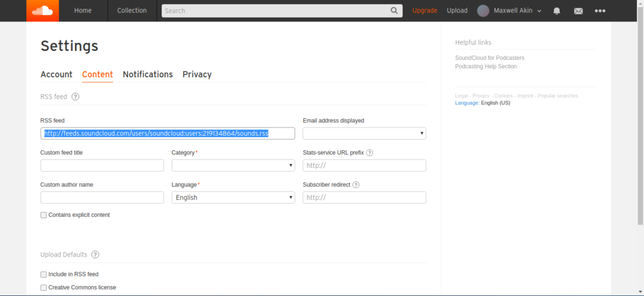
Task: Expand the Language dropdown set to English
Action: (x=233, y=197)
